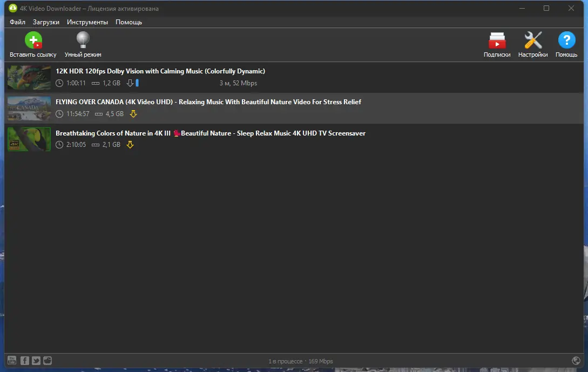Screen dimensions: 588x372
Task: Maximize the 4K Video Downloader window
Action: point(546,8)
